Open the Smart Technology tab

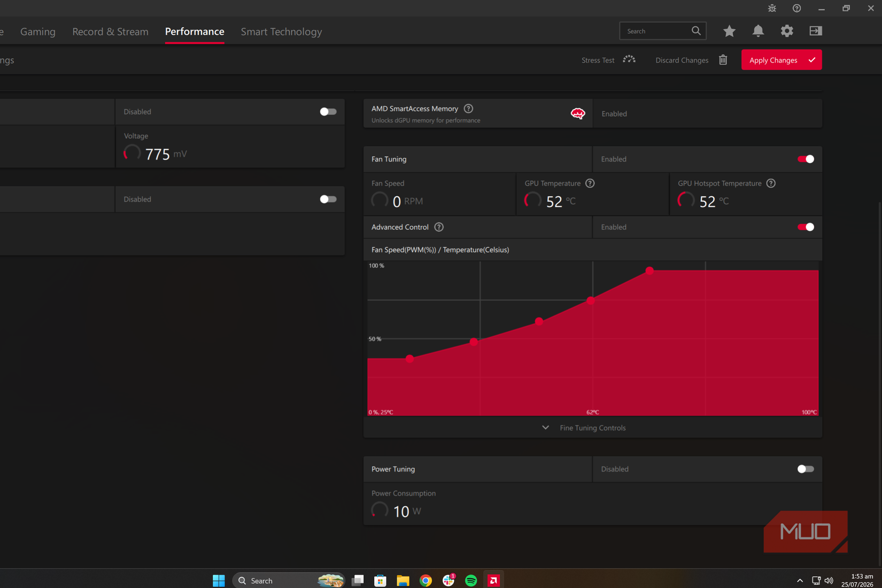point(281,32)
